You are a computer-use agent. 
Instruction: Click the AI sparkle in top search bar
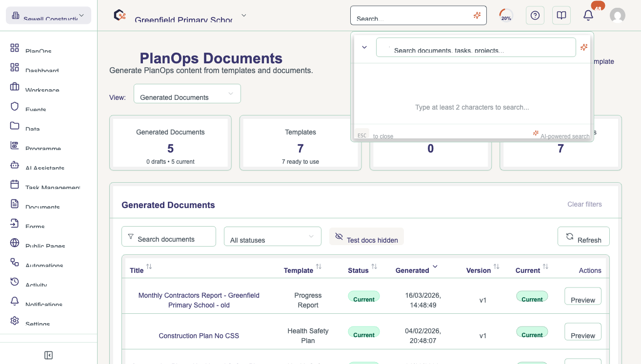pyautogui.click(x=477, y=16)
